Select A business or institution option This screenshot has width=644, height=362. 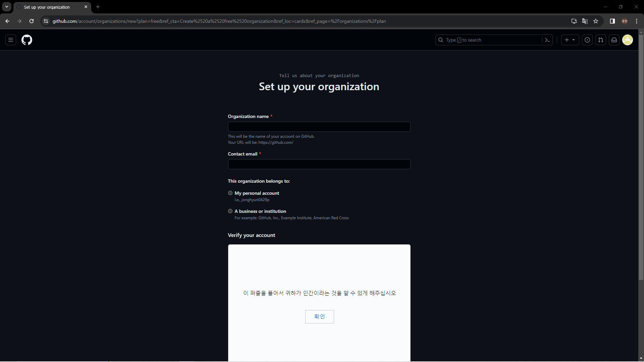click(230, 211)
